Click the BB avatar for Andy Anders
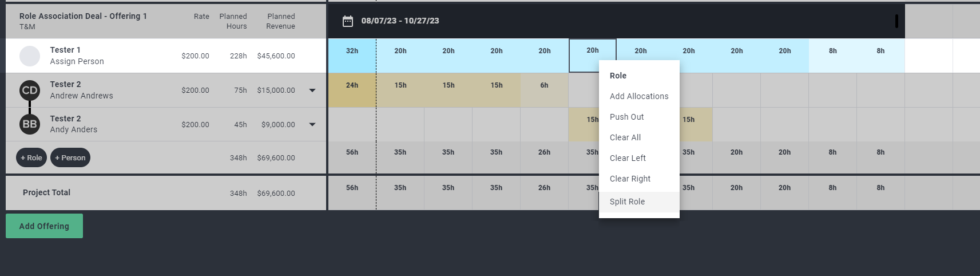 30,124
